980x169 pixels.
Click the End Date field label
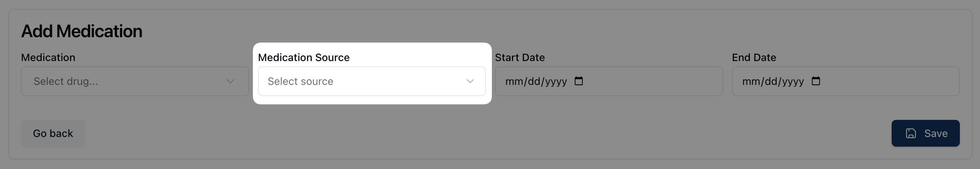(754, 57)
